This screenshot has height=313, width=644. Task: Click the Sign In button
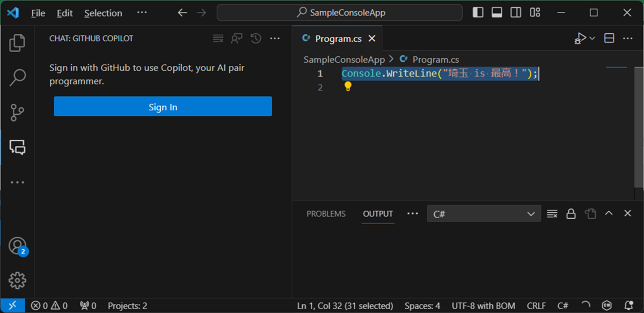[163, 107]
